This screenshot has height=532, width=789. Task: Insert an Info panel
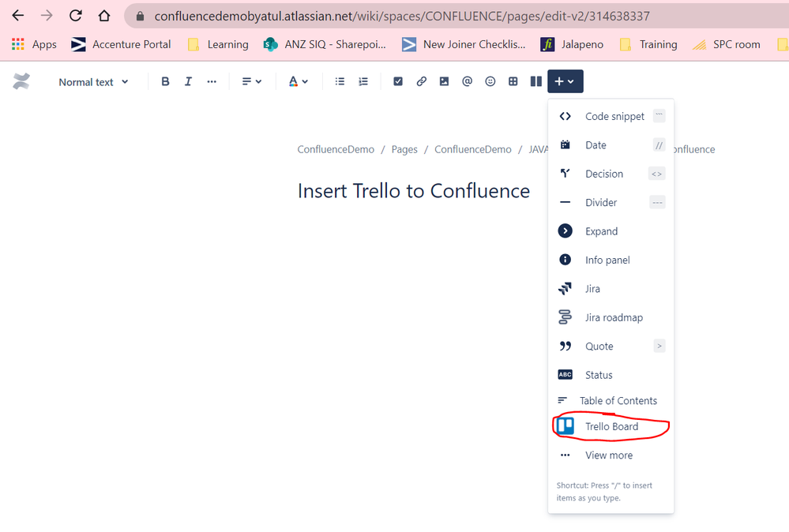[x=611, y=260]
